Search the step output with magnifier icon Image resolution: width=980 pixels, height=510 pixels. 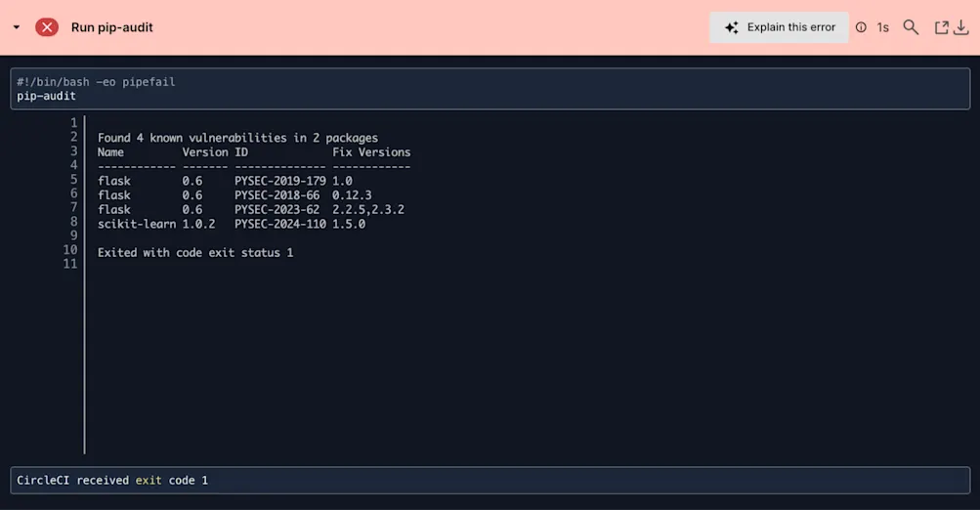tap(911, 27)
